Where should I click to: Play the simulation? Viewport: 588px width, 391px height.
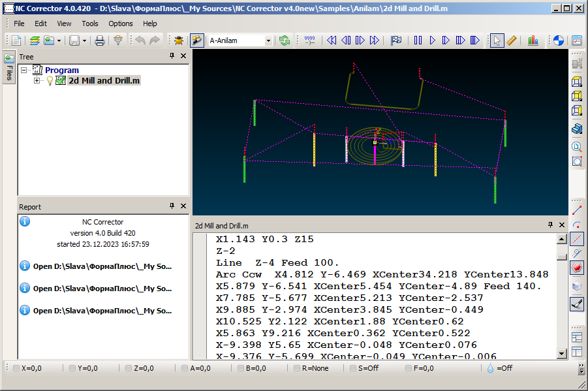[x=432, y=40]
